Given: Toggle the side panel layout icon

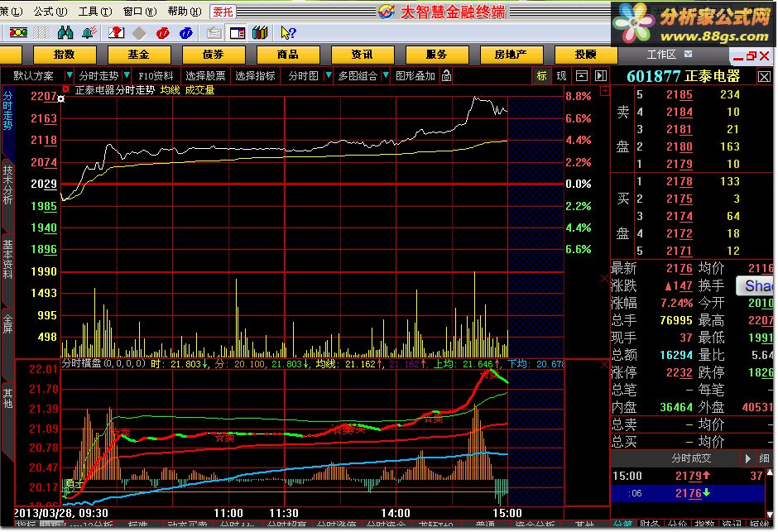Looking at the screenshot, I should pos(238,33).
